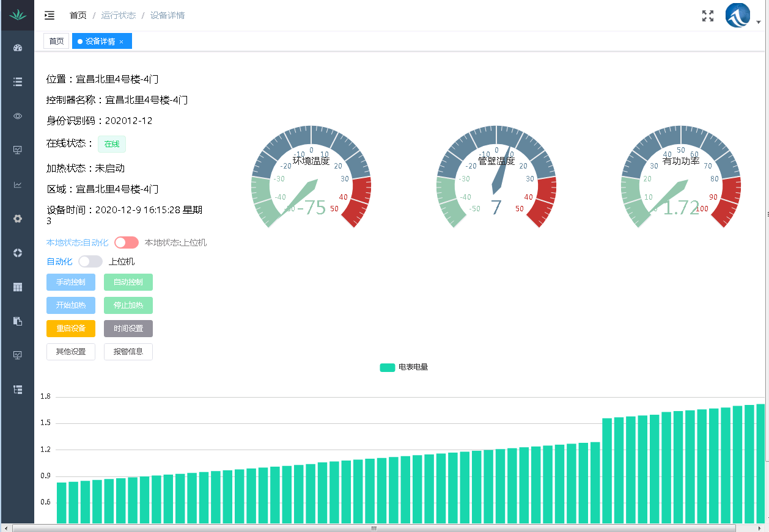Click the bottom horizontal scrollbar

click(x=373, y=529)
